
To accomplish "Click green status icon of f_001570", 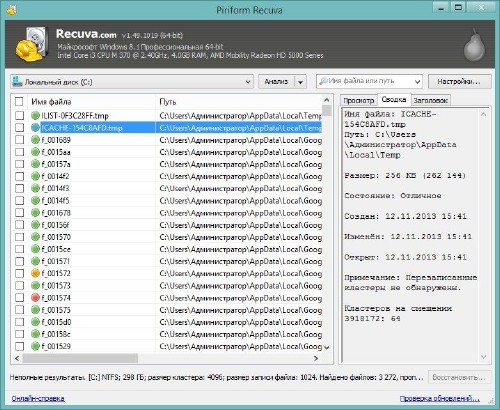I will tap(35, 237).
